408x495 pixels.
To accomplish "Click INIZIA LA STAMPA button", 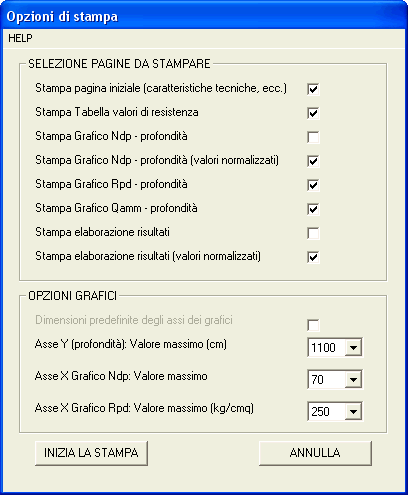I will coord(91,453).
